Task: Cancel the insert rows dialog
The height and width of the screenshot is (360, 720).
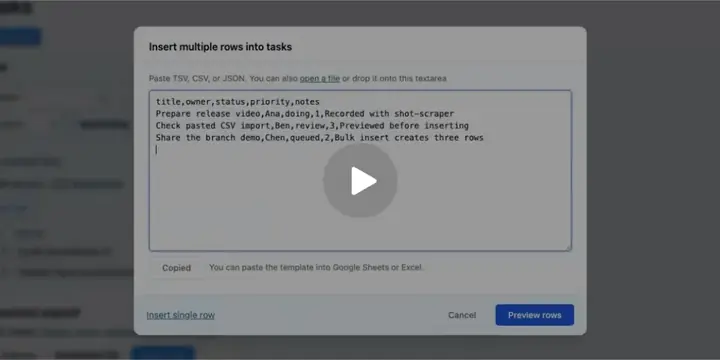Action: (462, 315)
